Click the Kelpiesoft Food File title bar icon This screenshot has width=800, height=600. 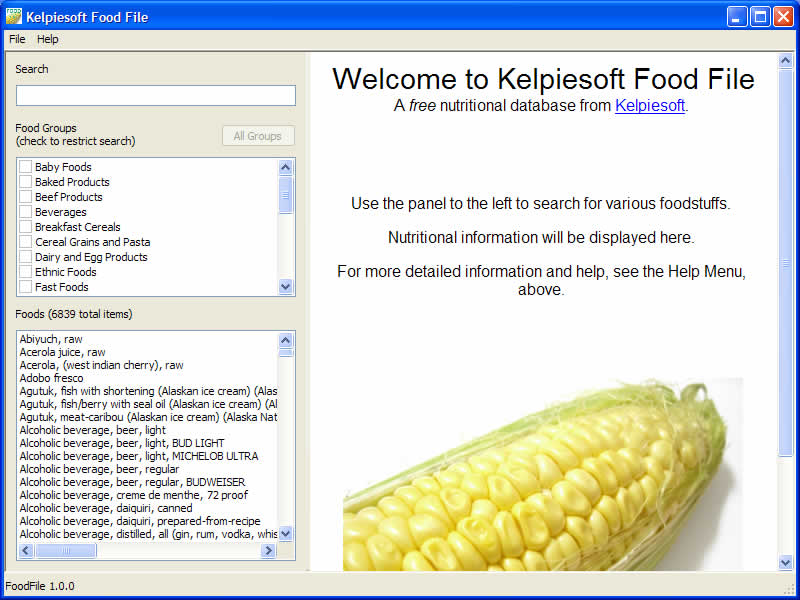[x=14, y=16]
